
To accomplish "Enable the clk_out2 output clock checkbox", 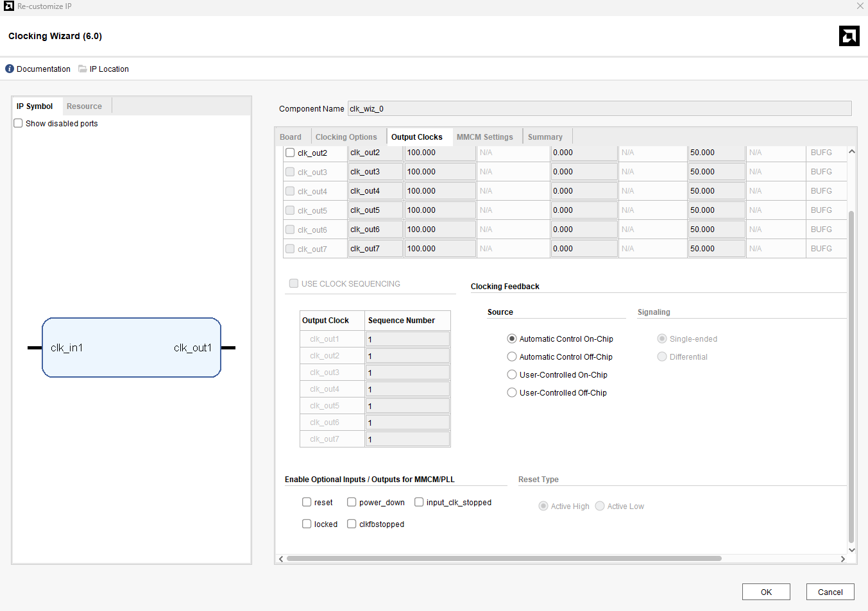I will pyautogui.click(x=290, y=153).
